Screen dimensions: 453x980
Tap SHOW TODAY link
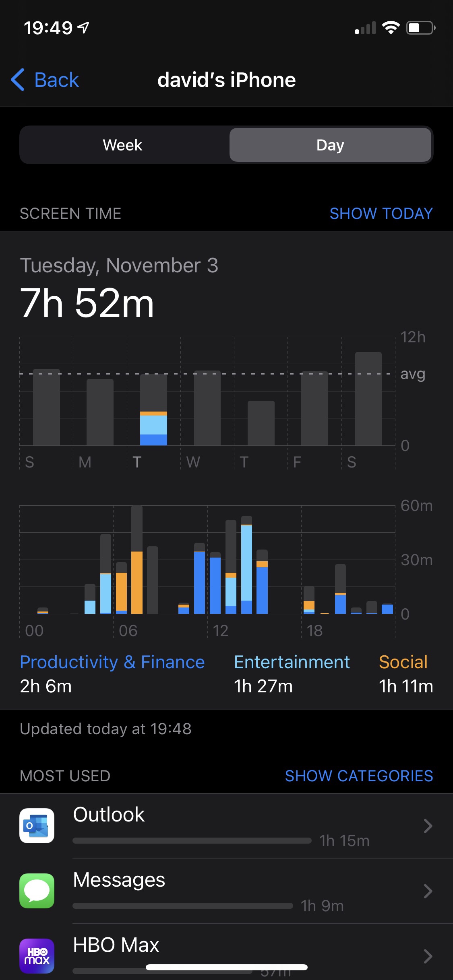pyautogui.click(x=381, y=214)
